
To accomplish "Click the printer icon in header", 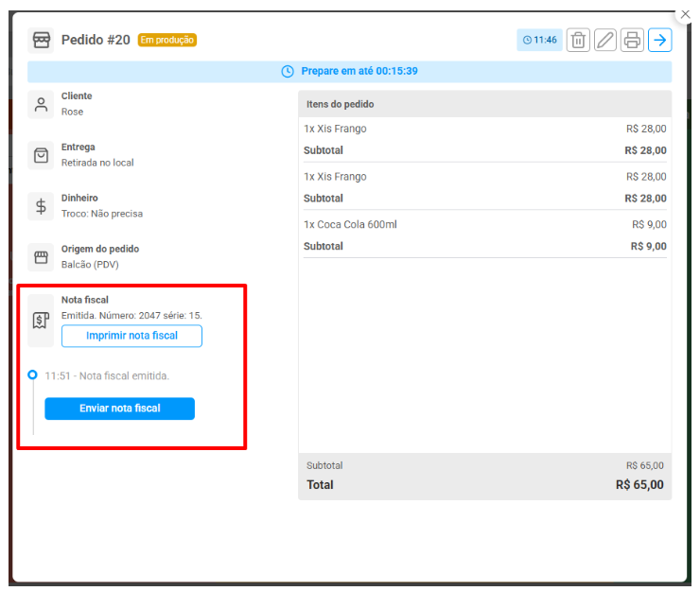I will coord(632,41).
